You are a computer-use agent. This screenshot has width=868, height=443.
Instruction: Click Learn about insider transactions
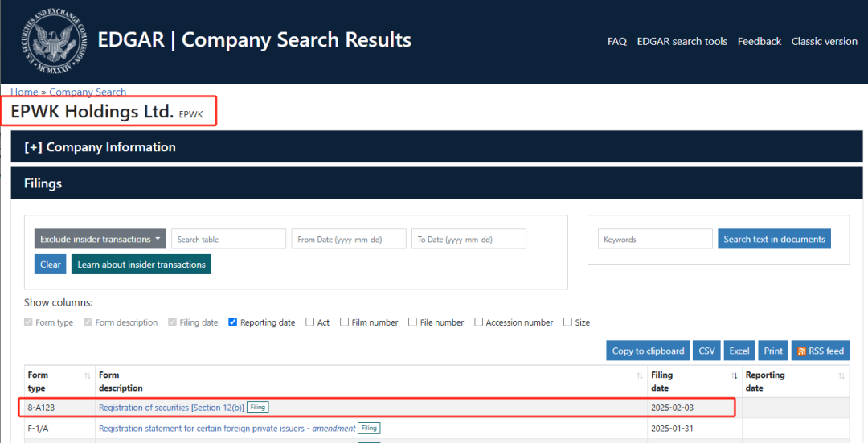click(141, 265)
